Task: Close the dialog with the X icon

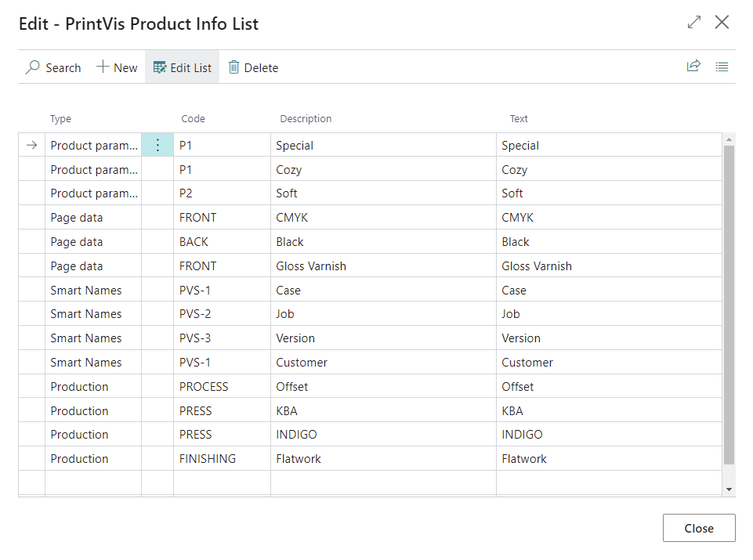Action: click(x=722, y=23)
